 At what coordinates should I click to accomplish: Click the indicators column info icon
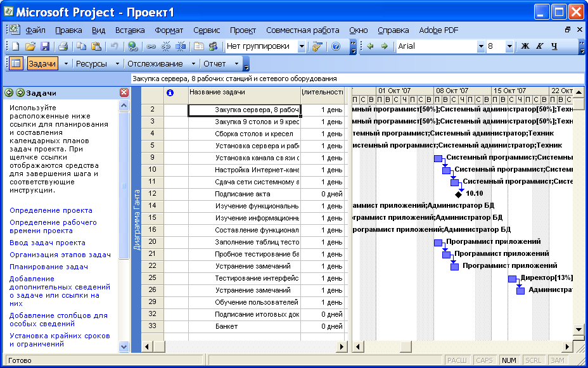pos(170,92)
